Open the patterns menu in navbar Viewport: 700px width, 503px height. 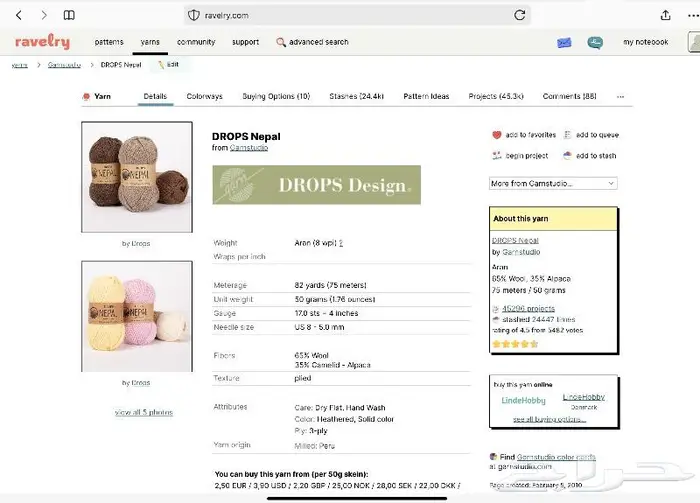(x=109, y=42)
